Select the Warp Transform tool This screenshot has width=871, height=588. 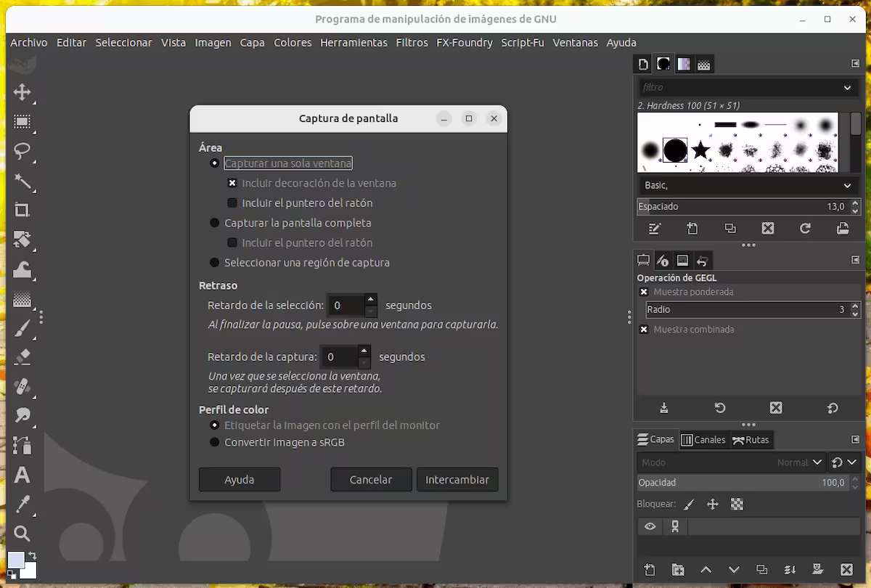tap(23, 269)
